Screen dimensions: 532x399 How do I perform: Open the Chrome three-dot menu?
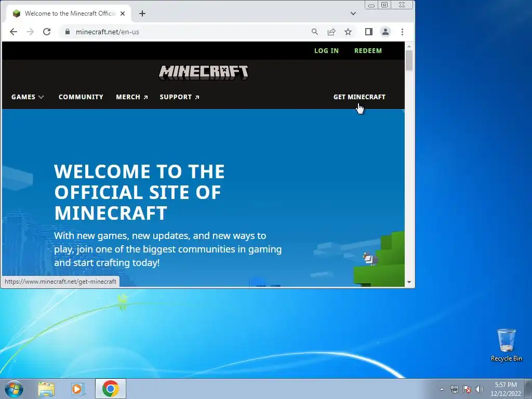click(403, 32)
